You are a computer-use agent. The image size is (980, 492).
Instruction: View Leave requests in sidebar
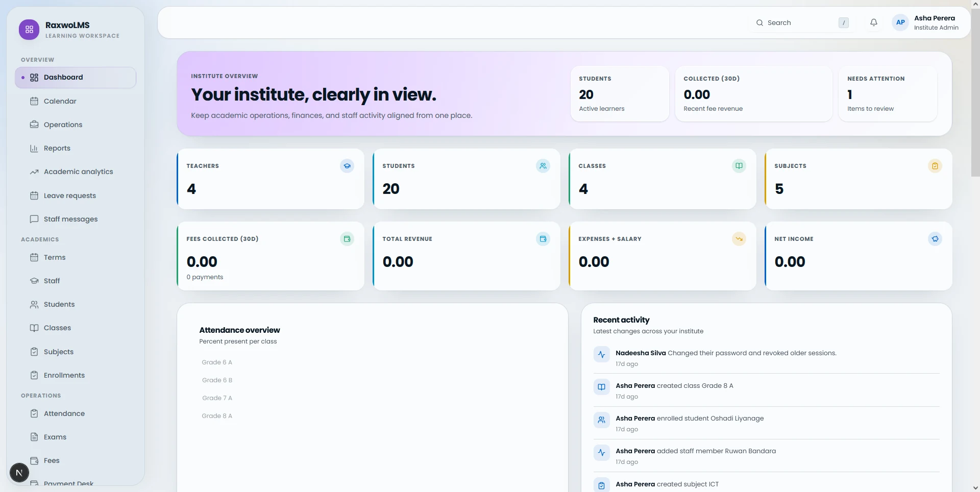tap(76, 195)
